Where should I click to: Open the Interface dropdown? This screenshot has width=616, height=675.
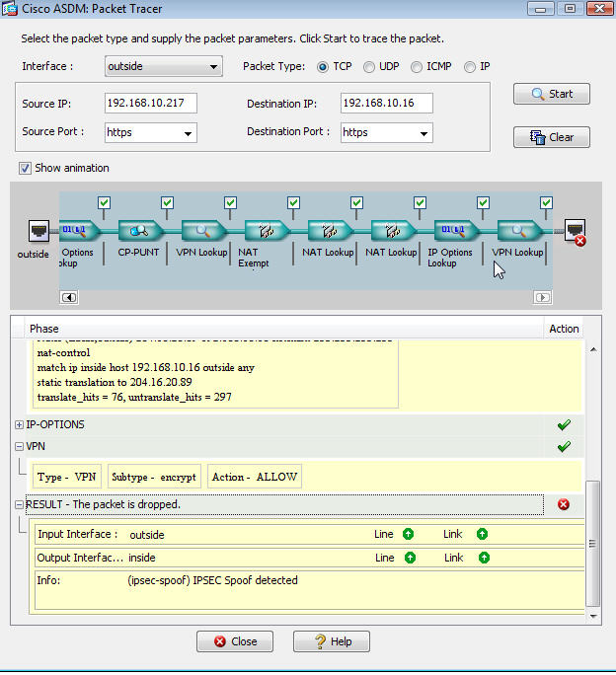(x=164, y=66)
